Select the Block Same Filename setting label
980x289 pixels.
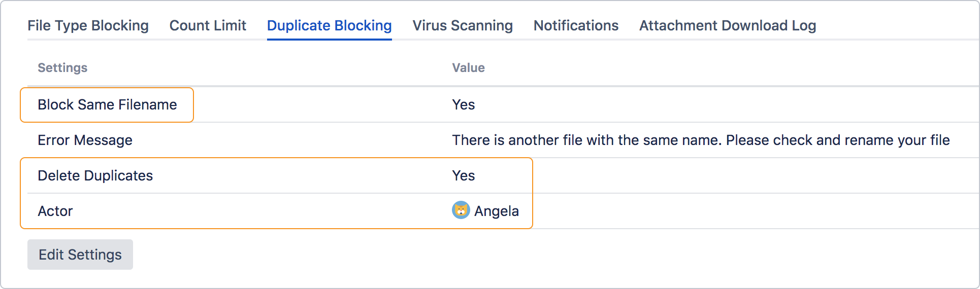[107, 104]
